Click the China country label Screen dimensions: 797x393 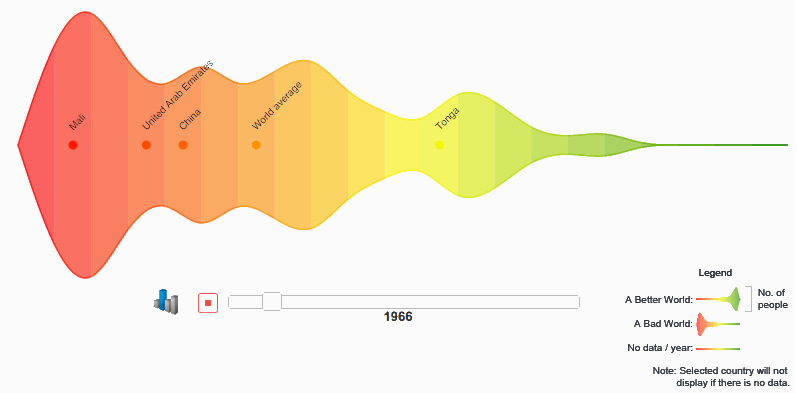tap(190, 119)
